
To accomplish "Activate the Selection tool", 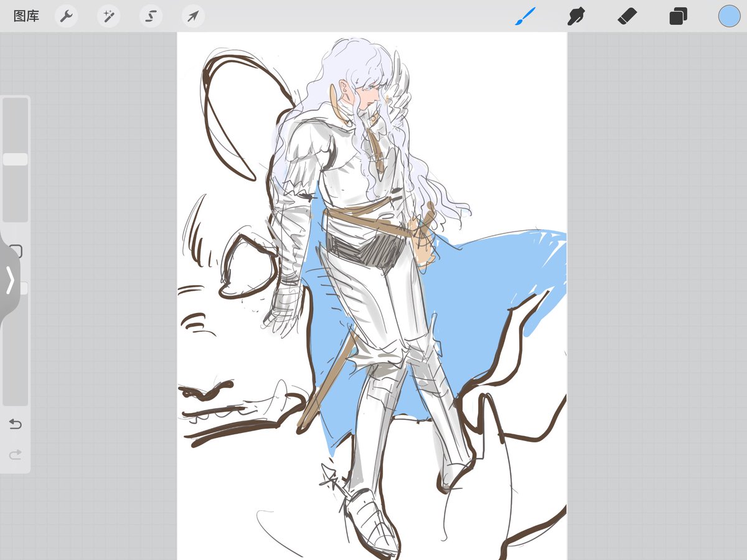I will click(151, 16).
